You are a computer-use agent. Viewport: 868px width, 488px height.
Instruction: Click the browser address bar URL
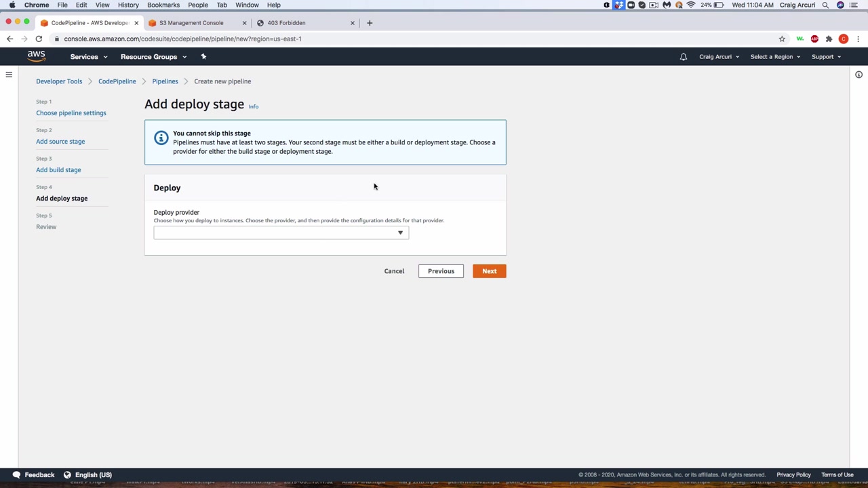coord(182,39)
